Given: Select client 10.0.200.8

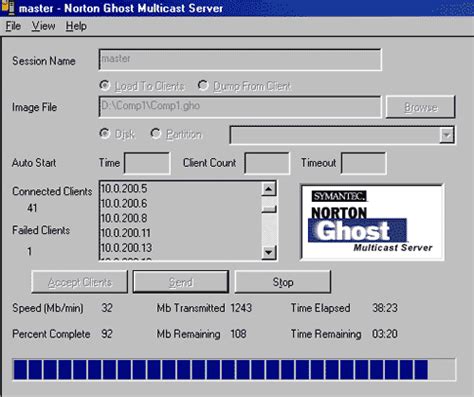Looking at the screenshot, I should [x=180, y=218].
